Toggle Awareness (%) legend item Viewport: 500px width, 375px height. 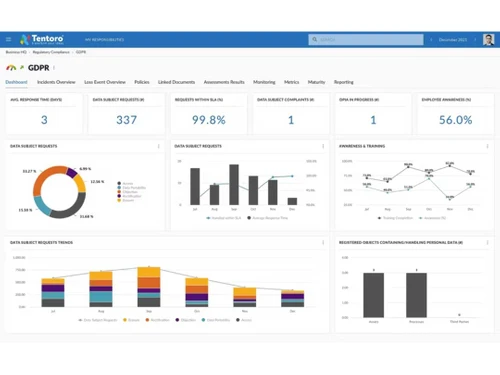pos(432,218)
